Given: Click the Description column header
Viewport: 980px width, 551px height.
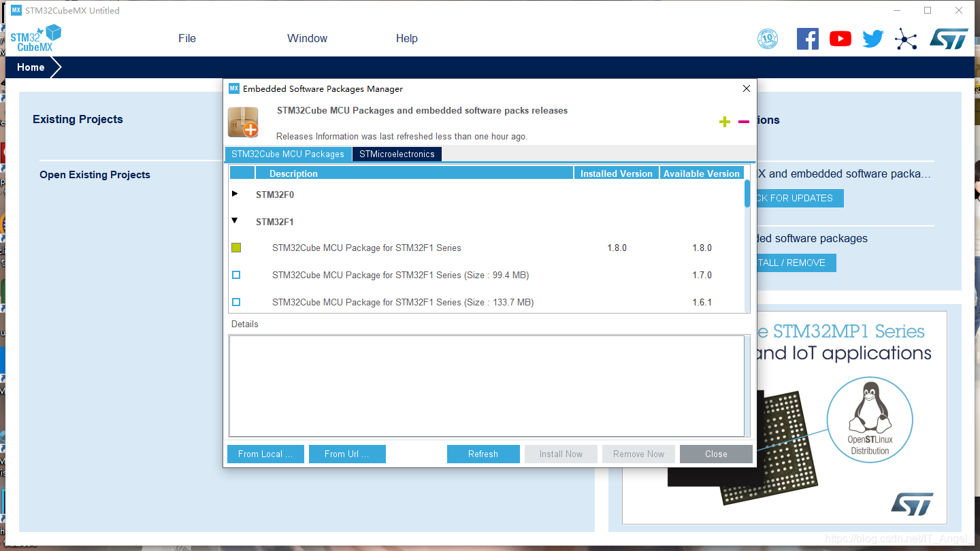Looking at the screenshot, I should click(x=414, y=173).
